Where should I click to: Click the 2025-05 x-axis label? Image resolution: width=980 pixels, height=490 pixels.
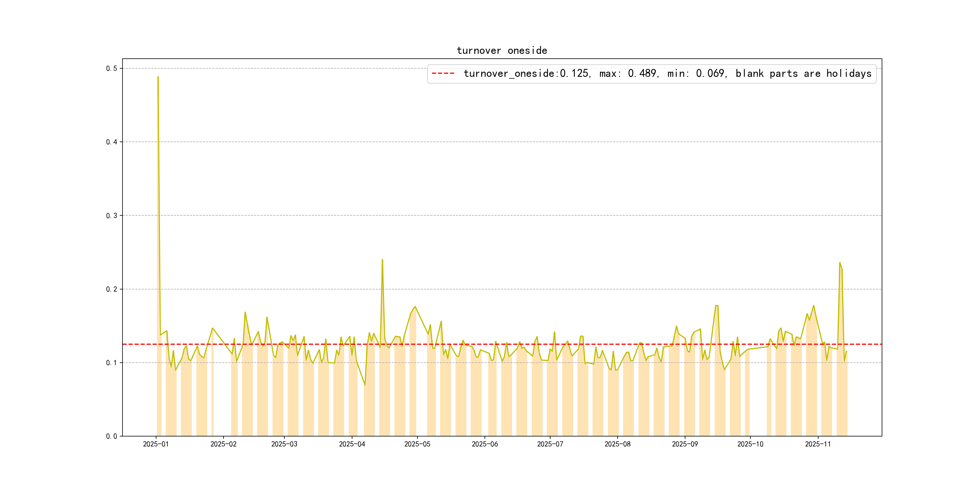417,444
